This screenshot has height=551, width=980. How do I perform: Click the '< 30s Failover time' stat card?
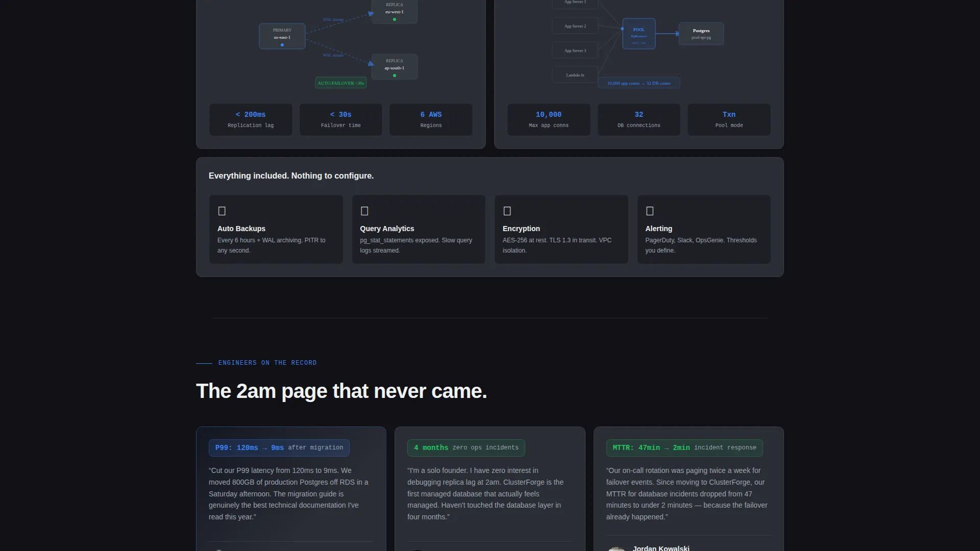tap(341, 120)
